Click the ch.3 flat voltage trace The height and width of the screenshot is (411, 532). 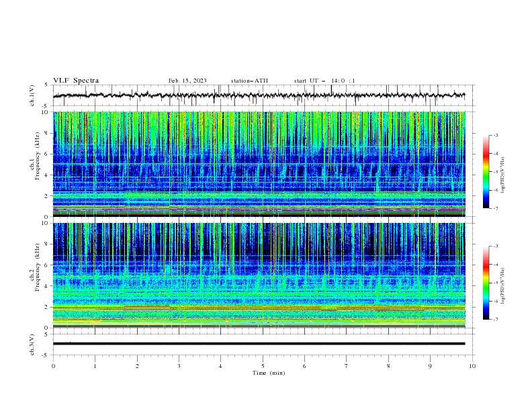[x=259, y=344]
